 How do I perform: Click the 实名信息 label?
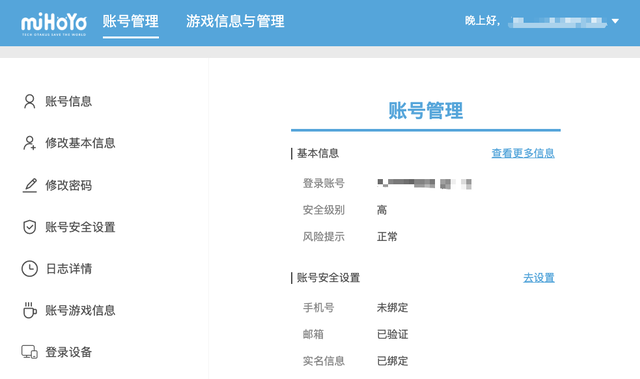(x=323, y=361)
